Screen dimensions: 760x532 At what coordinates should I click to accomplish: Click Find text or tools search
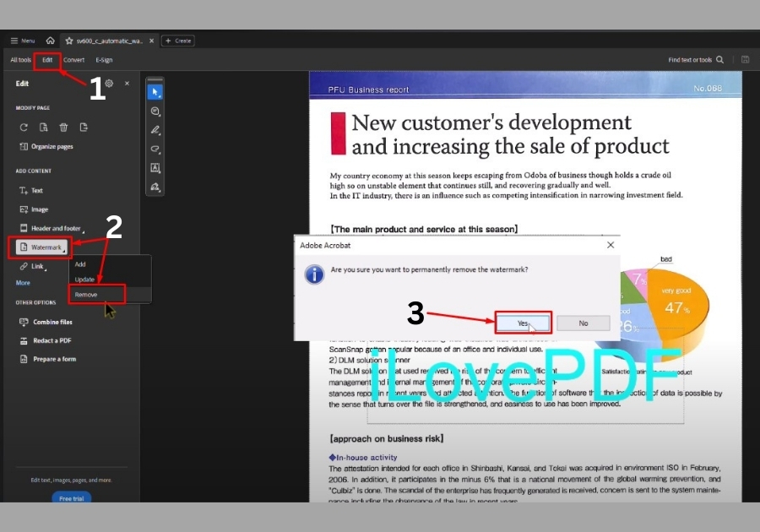696,60
